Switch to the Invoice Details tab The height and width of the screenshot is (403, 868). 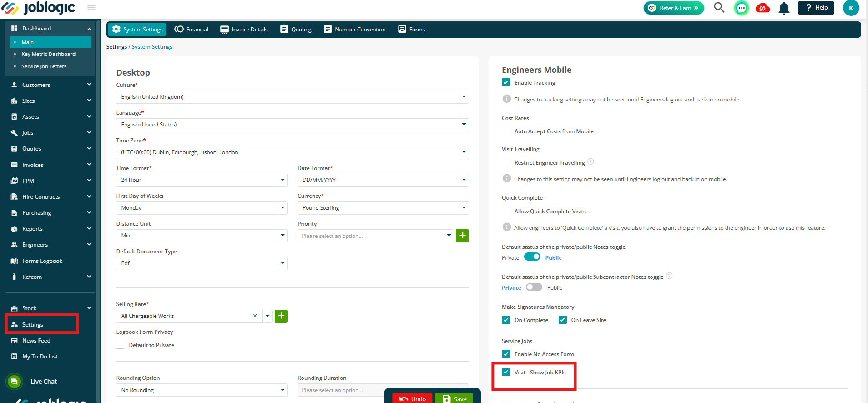point(244,29)
